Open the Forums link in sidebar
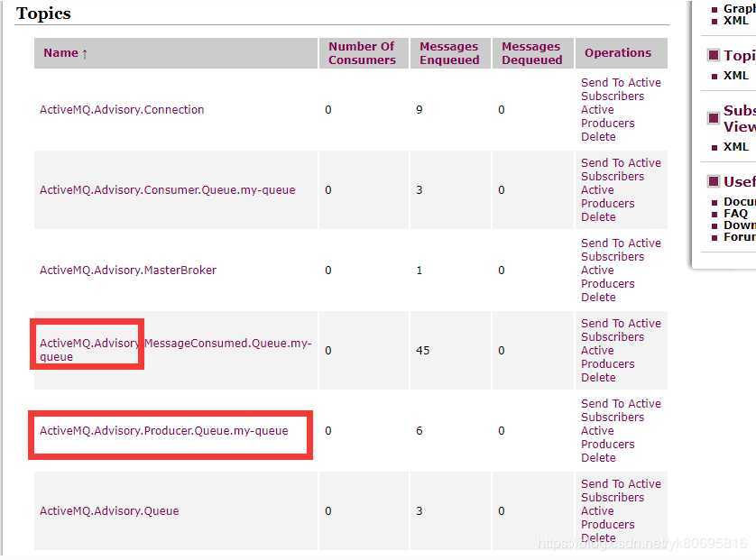756x560 pixels. (740, 236)
